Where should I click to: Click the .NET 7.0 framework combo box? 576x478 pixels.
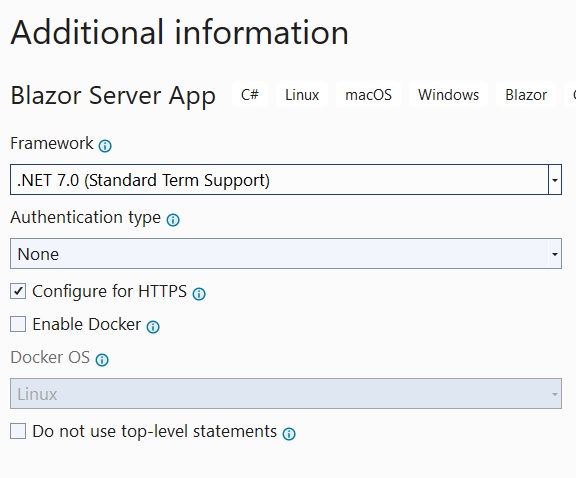[x=286, y=180]
